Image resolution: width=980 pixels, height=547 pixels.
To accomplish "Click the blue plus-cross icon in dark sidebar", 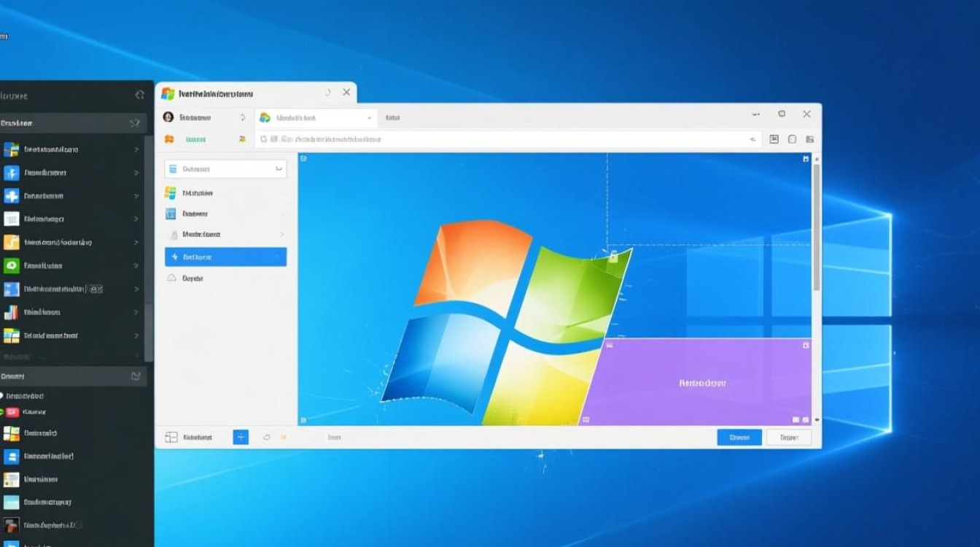I will click(x=11, y=196).
